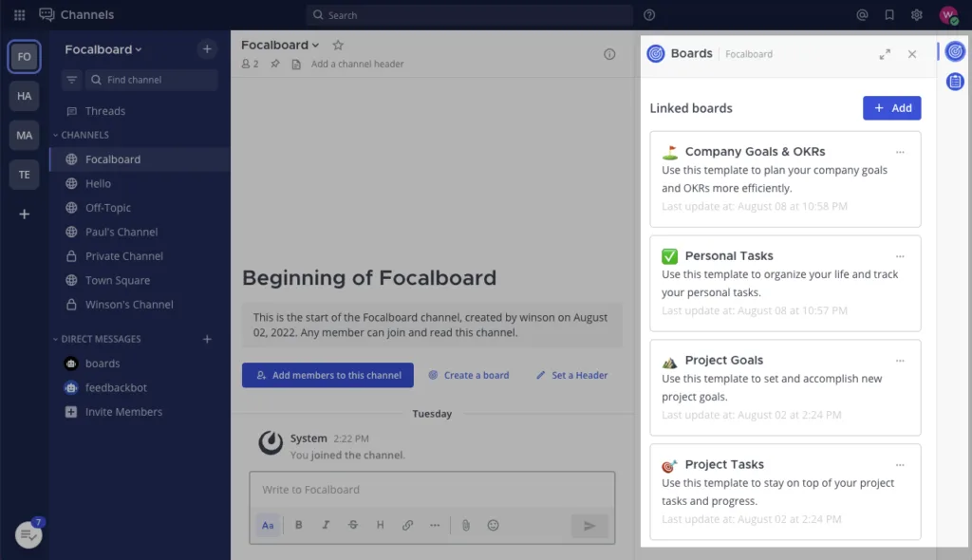Open the Playbooks icon in app bar
Viewport: 972px width, 560px height.
tap(955, 82)
